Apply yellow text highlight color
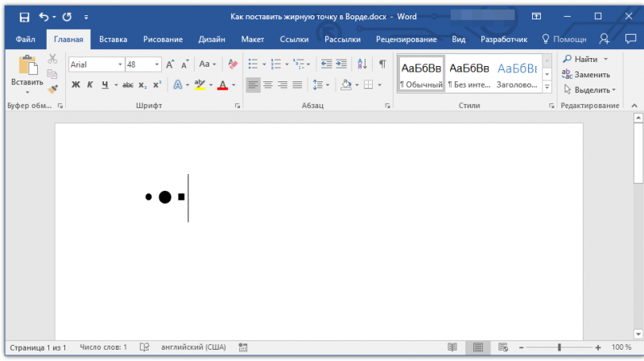644x361 pixels. tap(200, 85)
